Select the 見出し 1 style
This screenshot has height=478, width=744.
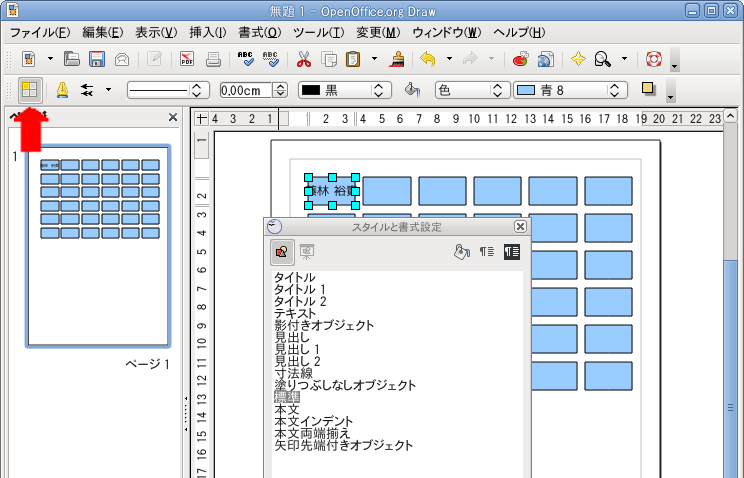(x=298, y=349)
